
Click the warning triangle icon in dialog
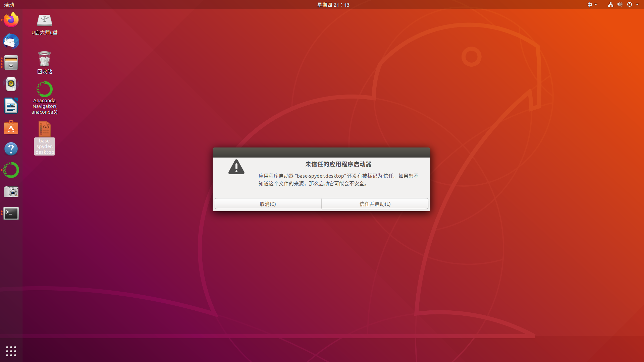[x=236, y=167]
